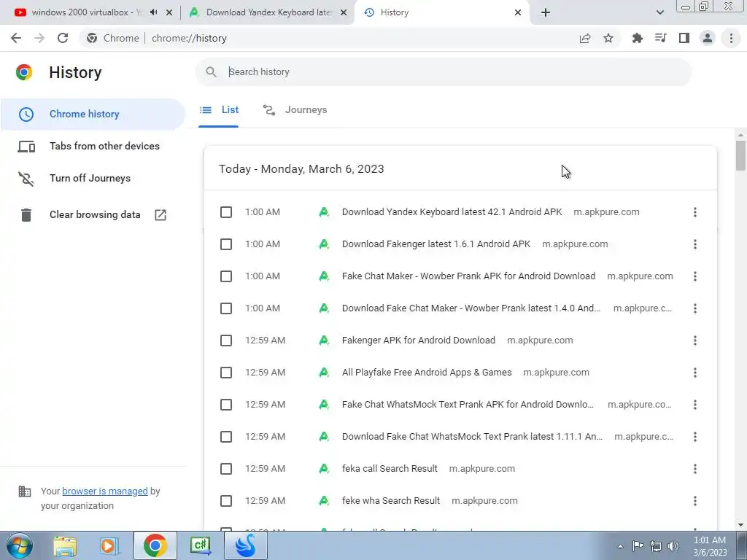Screen dimensions: 747x560
Task: Switch to the Journeys tab
Action: (x=295, y=110)
